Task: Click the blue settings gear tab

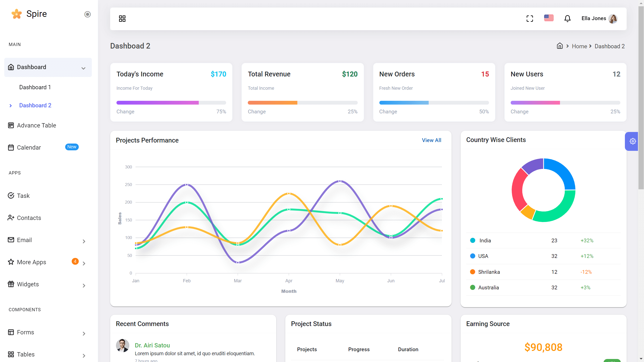Action: pyautogui.click(x=632, y=141)
